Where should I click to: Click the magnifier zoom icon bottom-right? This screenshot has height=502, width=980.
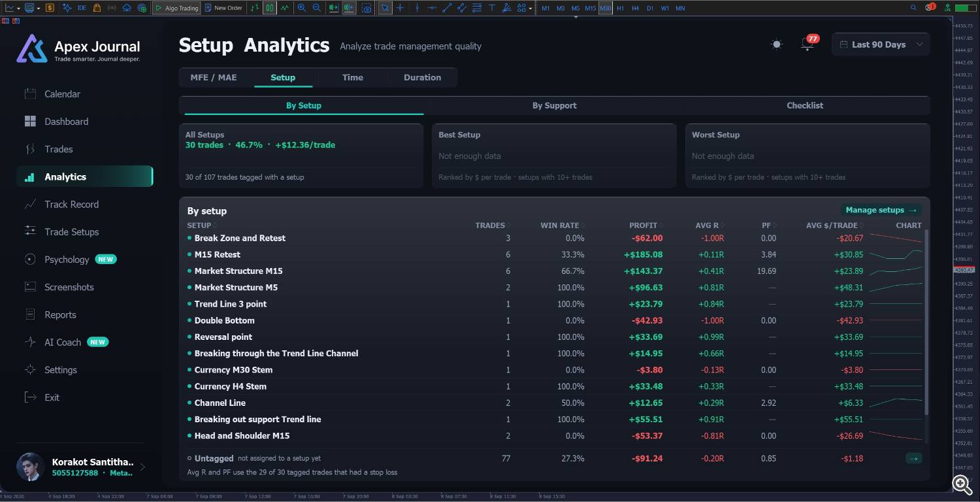pos(962,484)
